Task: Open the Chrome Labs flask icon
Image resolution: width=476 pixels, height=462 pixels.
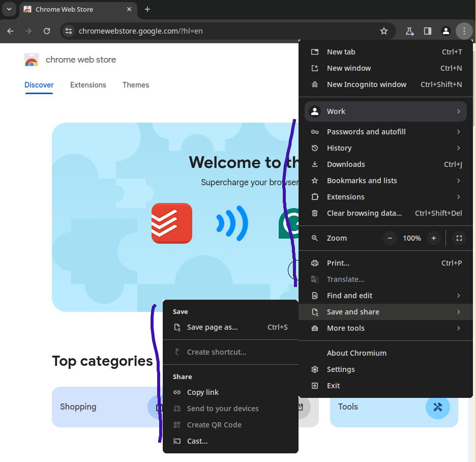Action: point(409,31)
